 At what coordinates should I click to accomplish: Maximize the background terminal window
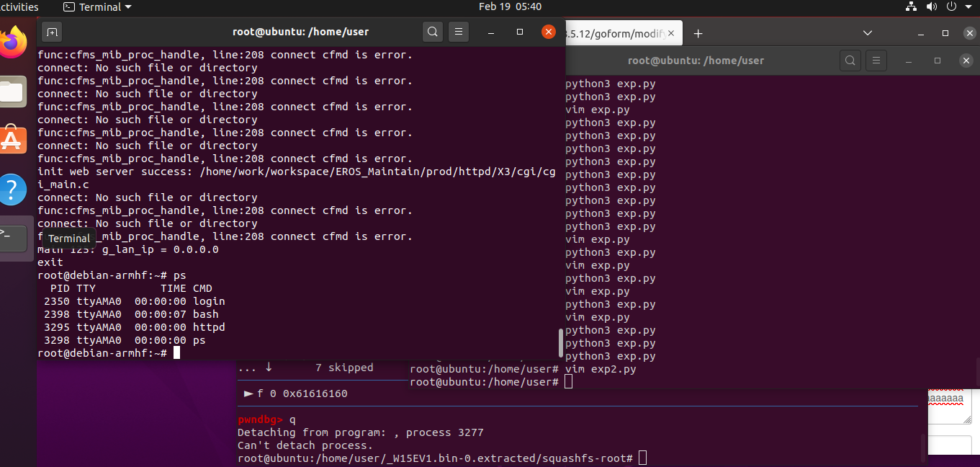coord(938,61)
